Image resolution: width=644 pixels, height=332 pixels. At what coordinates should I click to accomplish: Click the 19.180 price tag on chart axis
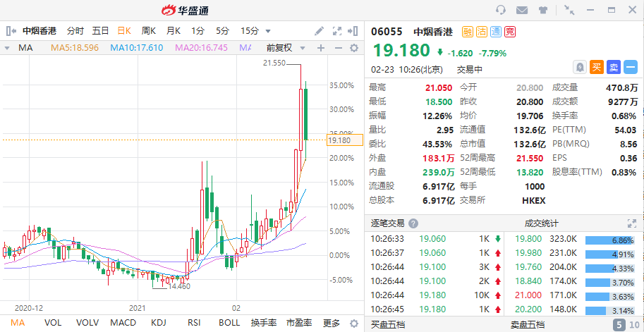345,140
